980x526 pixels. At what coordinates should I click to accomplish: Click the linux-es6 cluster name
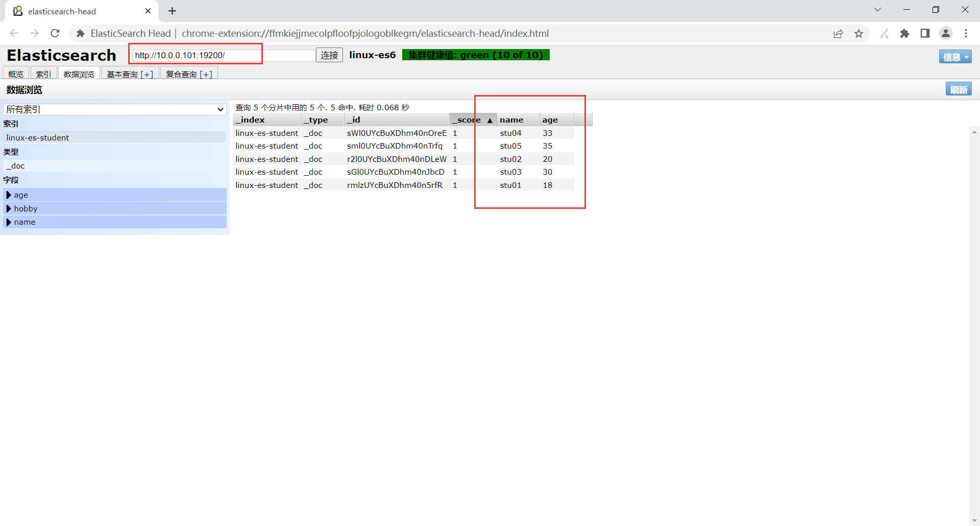pos(373,55)
